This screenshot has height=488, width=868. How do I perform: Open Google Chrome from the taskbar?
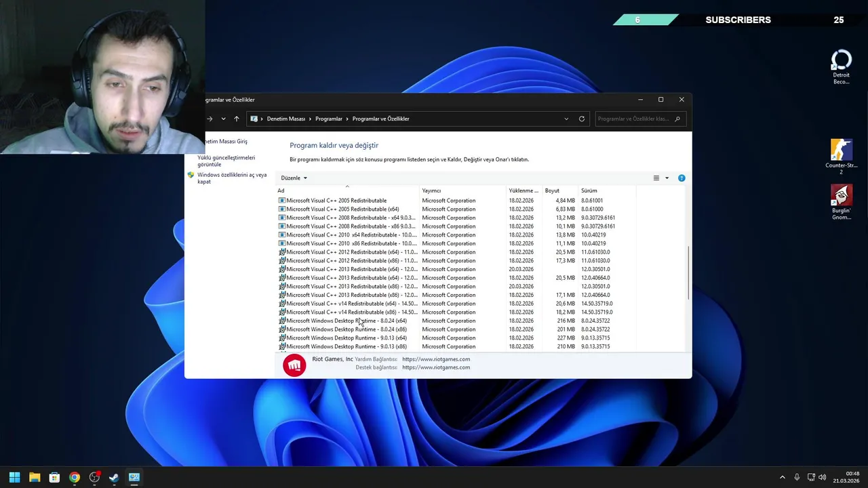tap(75, 477)
